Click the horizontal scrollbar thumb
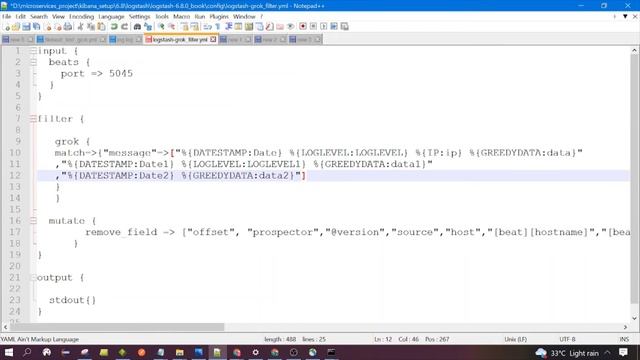Viewport: 640px width, 360px height. point(117,327)
